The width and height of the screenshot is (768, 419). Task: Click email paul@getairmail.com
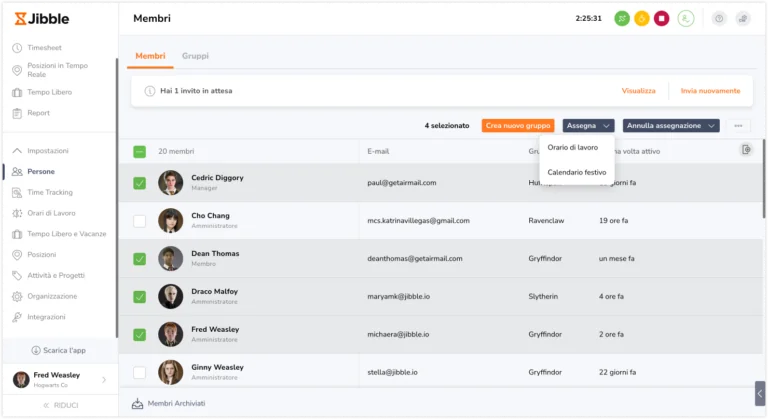click(402, 182)
